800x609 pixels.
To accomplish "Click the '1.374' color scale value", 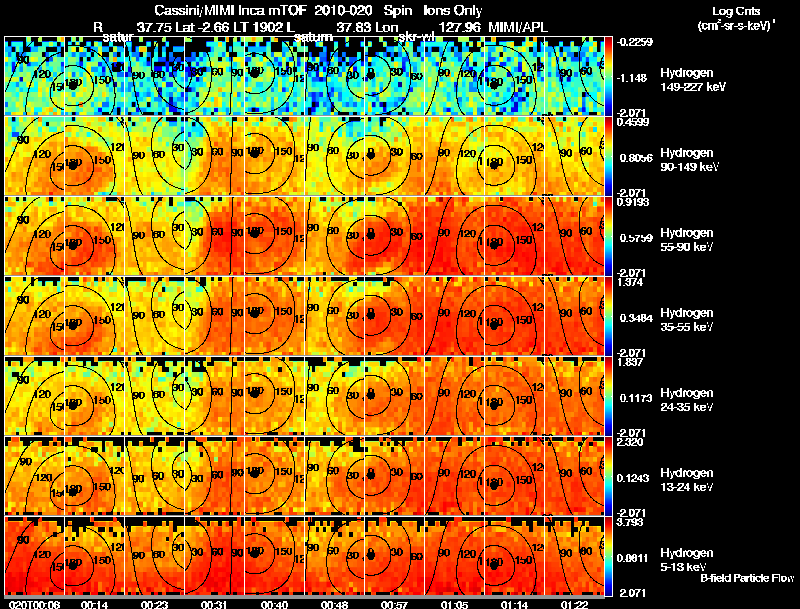I will [x=630, y=282].
